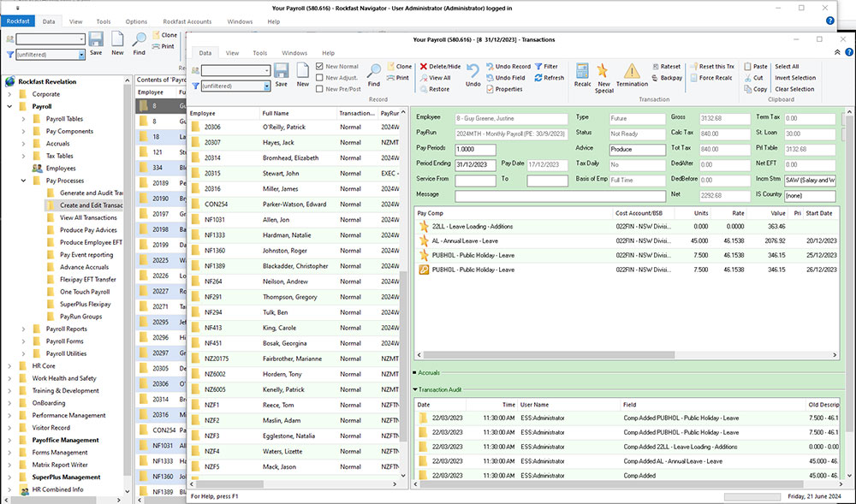Open the Tools tab in Transactions window

tap(260, 53)
